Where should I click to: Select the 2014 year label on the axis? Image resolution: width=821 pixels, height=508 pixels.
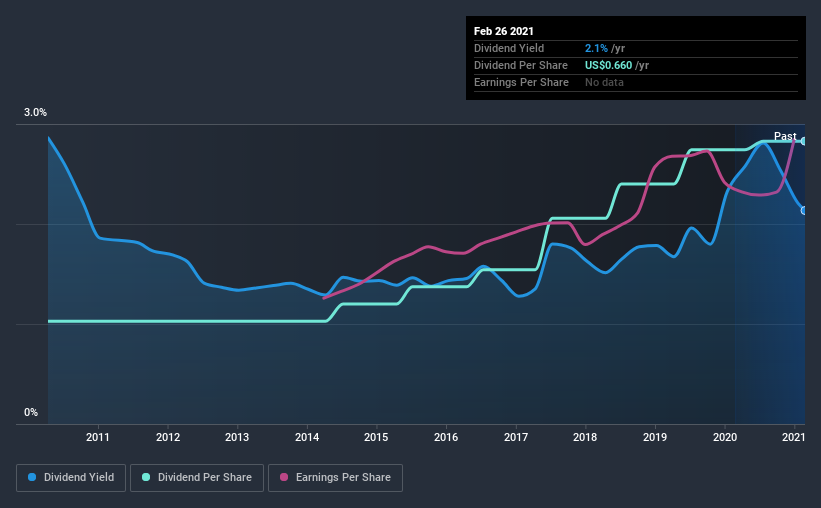pyautogui.click(x=307, y=437)
